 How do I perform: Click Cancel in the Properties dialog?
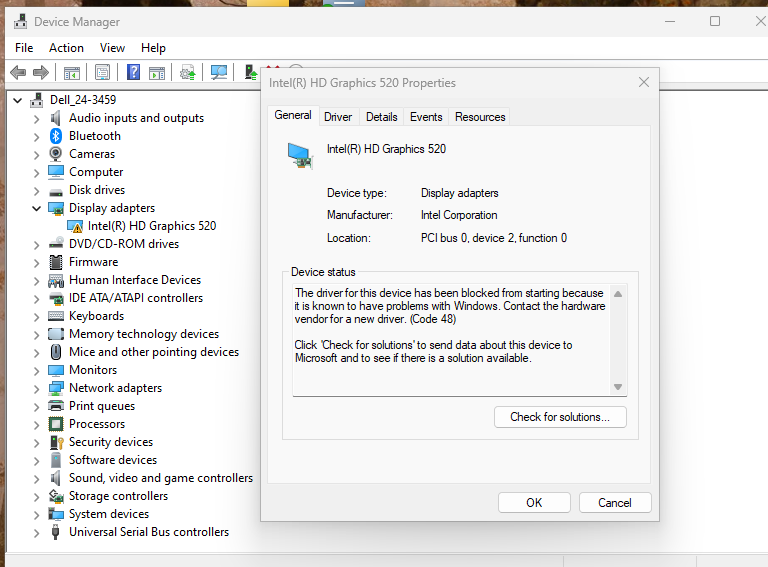point(615,503)
